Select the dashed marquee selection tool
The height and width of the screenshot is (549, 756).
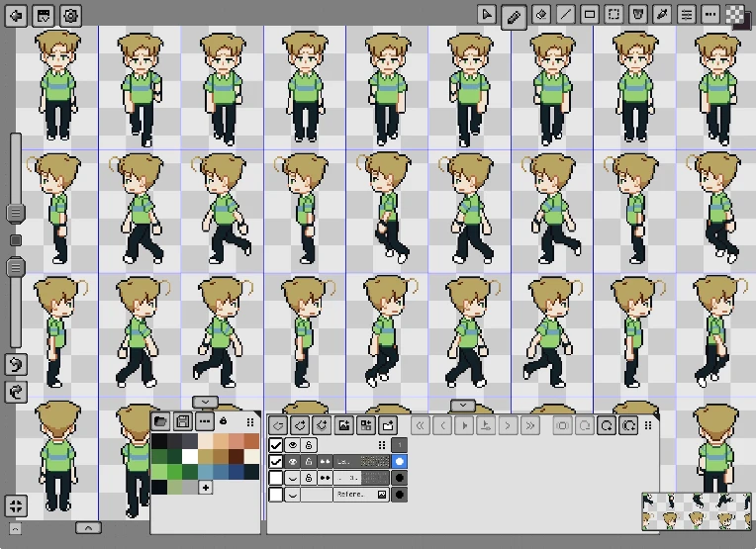[x=614, y=15]
